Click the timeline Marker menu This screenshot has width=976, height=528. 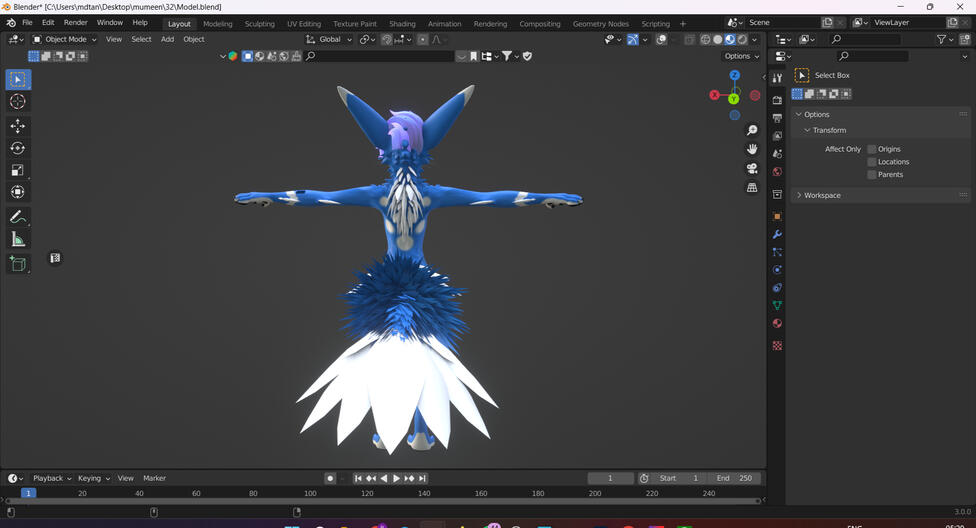pos(154,478)
